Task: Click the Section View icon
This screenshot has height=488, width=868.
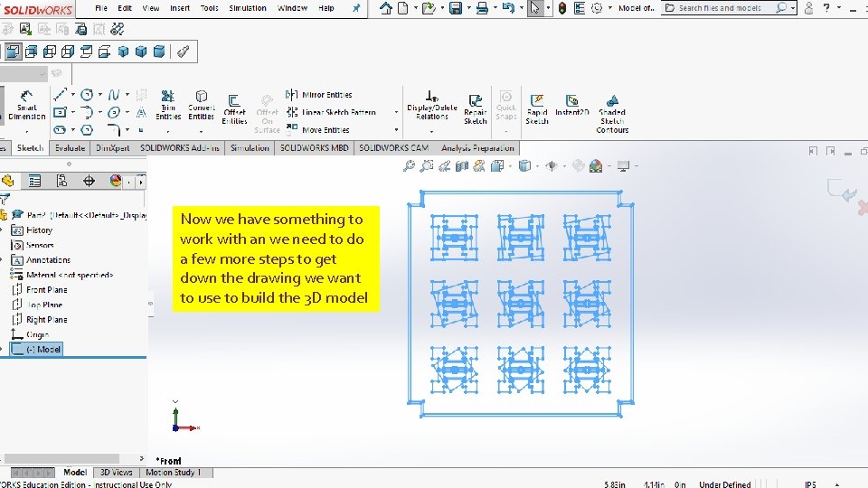Action: pos(462,166)
